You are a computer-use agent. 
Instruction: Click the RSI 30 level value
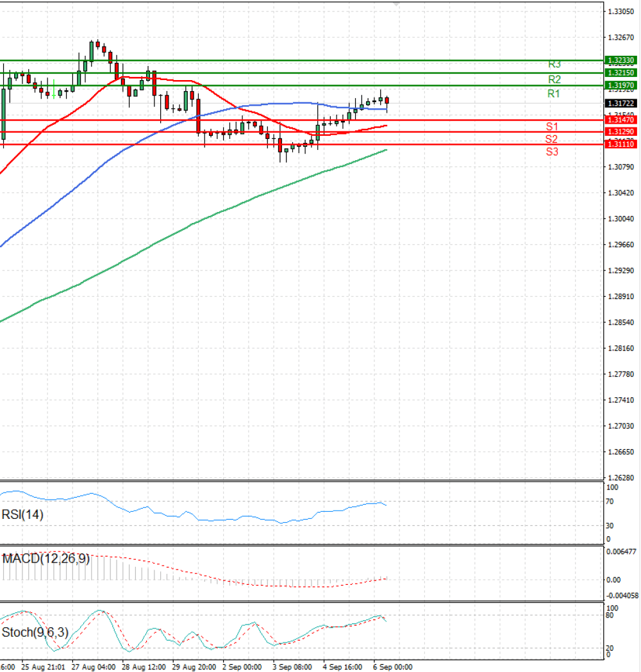610,525
